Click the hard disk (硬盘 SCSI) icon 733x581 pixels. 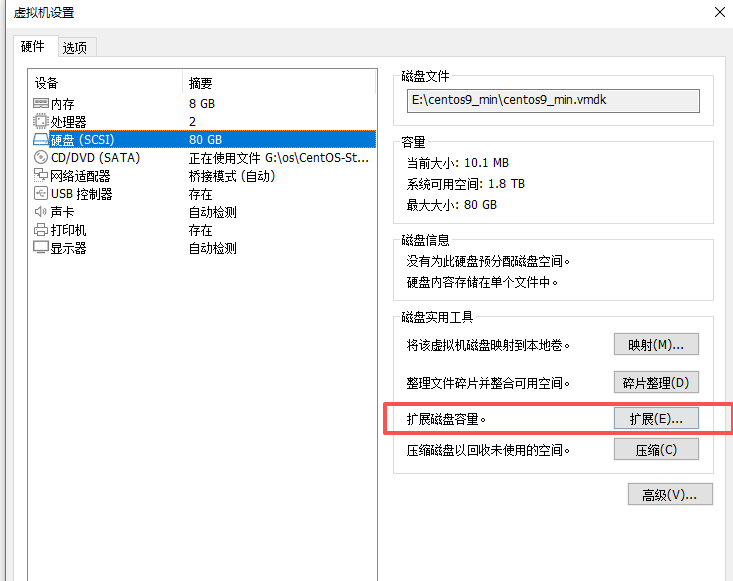click(x=41, y=139)
